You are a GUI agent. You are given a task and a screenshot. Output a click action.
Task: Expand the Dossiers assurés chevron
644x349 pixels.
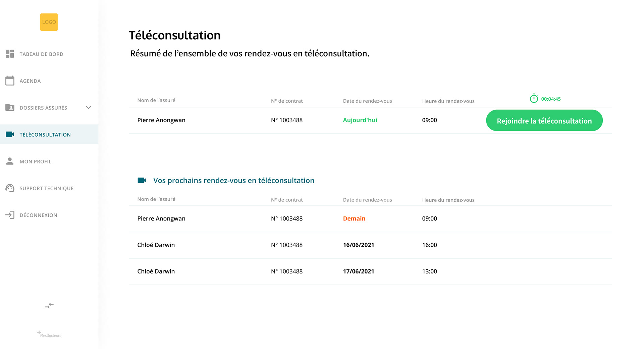click(x=89, y=107)
